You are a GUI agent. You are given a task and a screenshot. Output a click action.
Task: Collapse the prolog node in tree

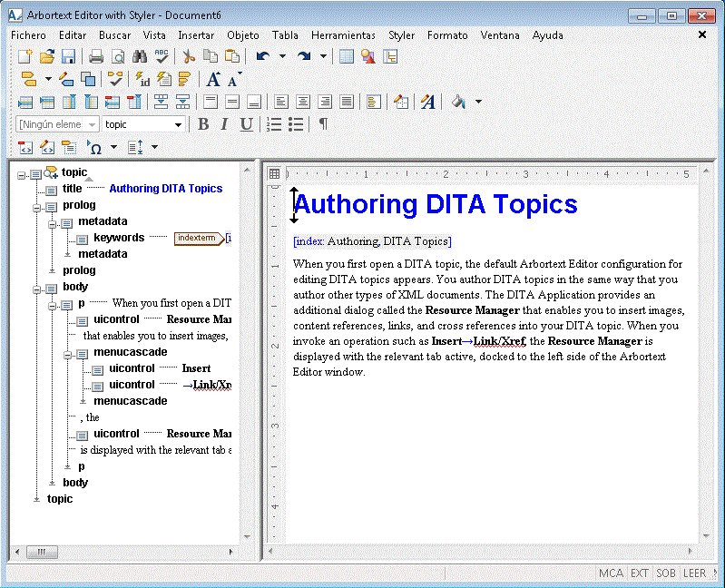(36, 208)
